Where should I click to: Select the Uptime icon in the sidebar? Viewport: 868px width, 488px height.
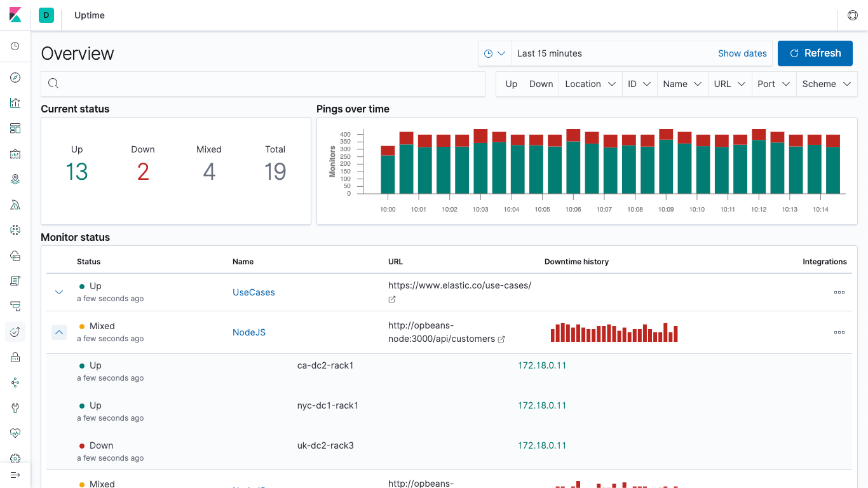click(x=15, y=331)
